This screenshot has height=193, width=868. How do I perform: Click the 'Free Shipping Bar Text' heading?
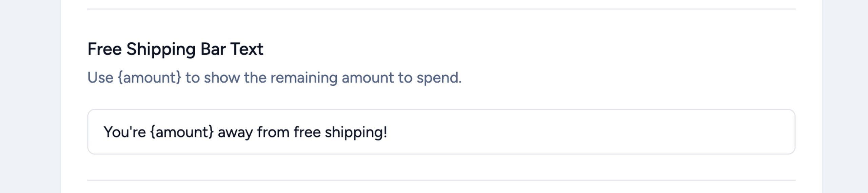(175, 49)
